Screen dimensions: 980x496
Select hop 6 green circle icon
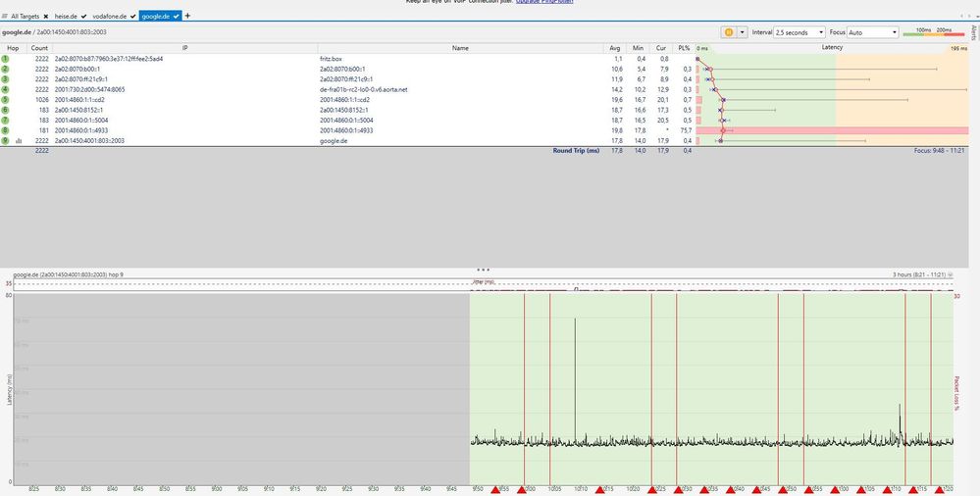click(6, 110)
